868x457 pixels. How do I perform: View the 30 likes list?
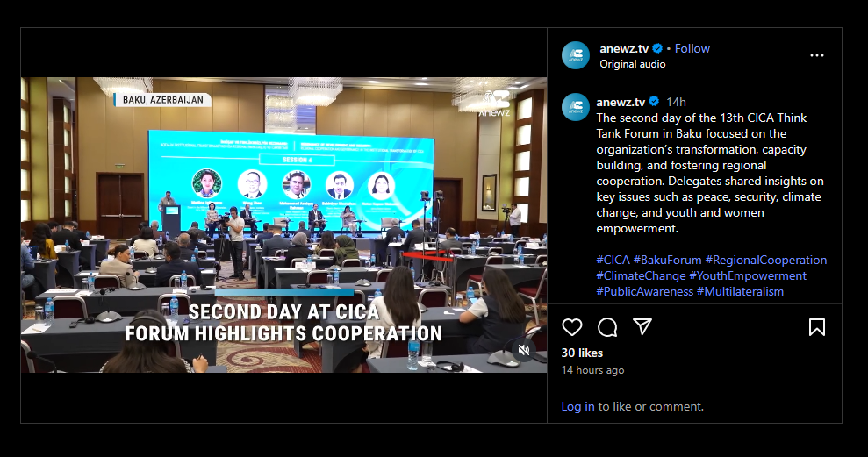tap(582, 353)
